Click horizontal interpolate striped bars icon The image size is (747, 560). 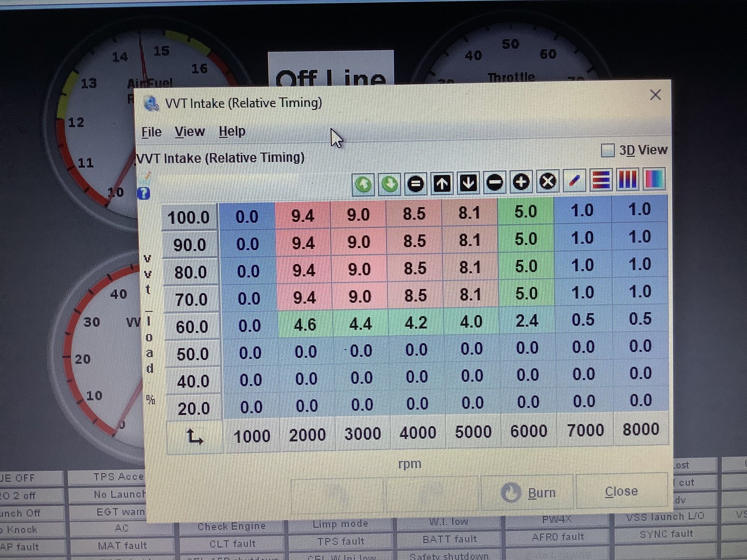tap(601, 180)
